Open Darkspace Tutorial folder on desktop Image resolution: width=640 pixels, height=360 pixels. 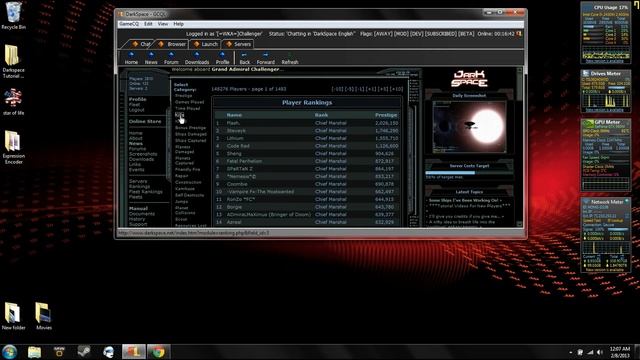pos(13,61)
